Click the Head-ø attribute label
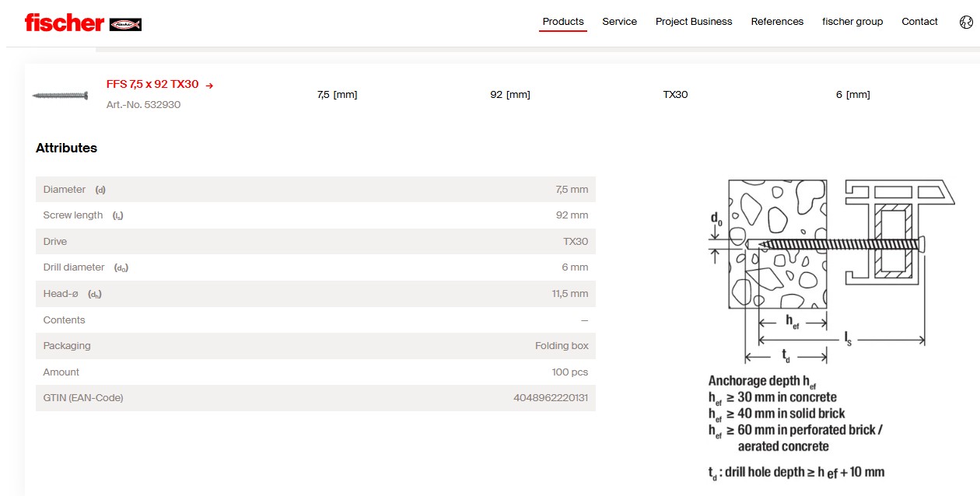980x496 pixels. 61,294
